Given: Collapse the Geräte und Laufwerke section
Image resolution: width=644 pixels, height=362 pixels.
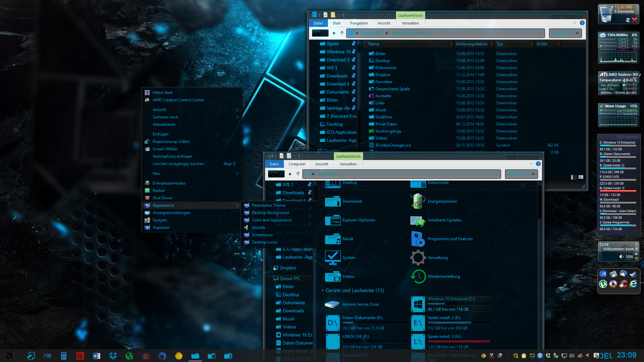Looking at the screenshot, I should [x=323, y=291].
